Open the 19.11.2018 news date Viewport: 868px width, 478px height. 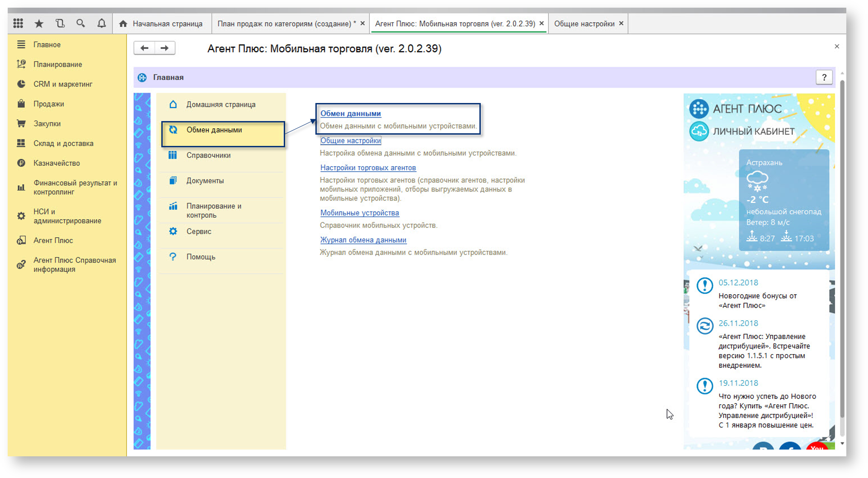pos(738,383)
